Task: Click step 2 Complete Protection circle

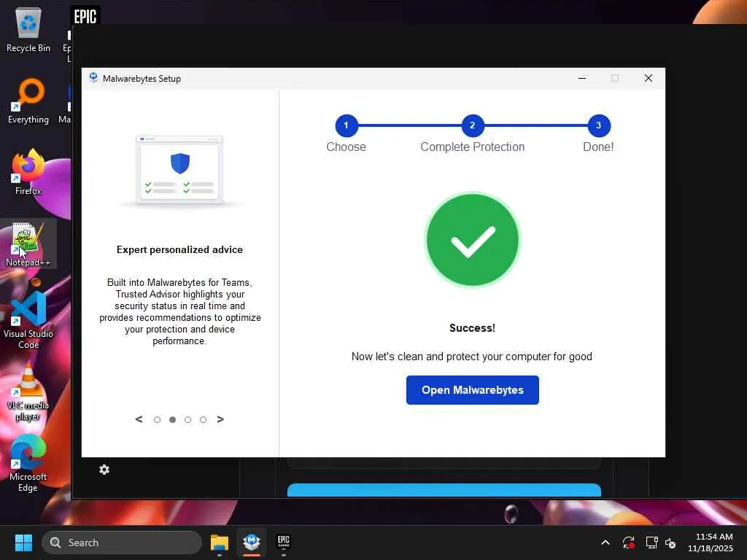Action: pos(472,125)
